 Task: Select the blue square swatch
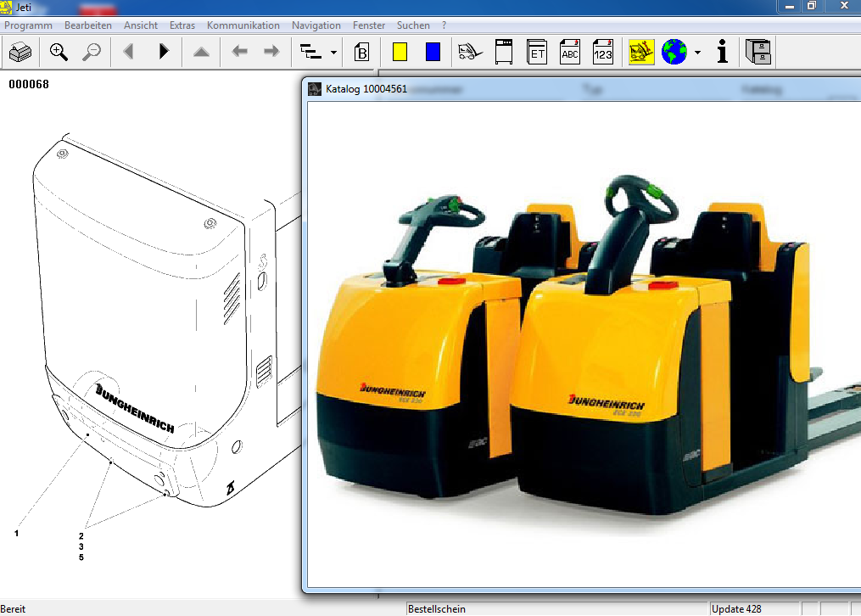click(433, 53)
